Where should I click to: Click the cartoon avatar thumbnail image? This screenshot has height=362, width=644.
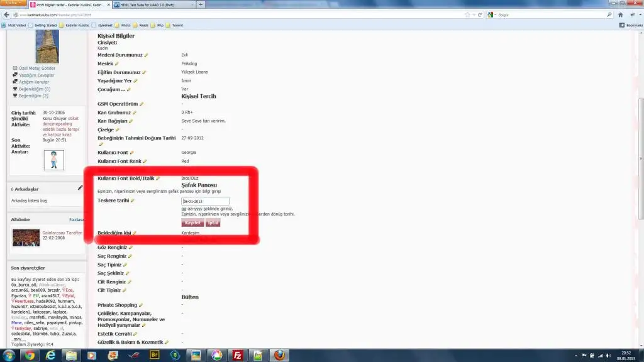[x=54, y=160]
